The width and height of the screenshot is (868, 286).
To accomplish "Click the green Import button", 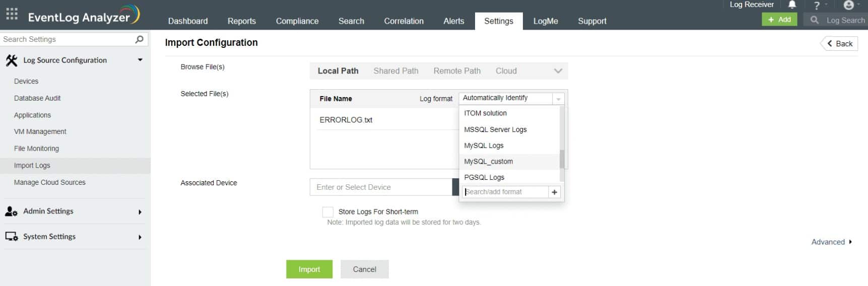I will point(309,269).
